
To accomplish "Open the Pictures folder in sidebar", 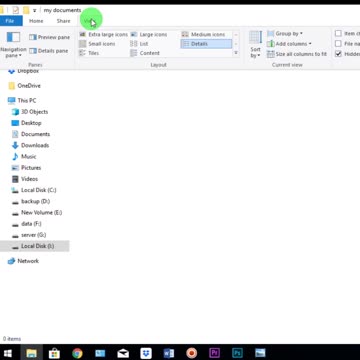I will pyautogui.click(x=27, y=168).
